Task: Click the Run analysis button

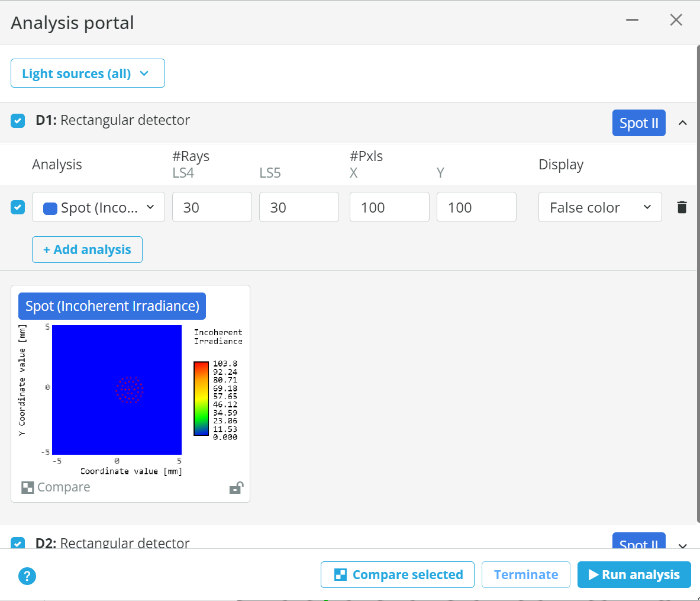Action: (x=634, y=574)
